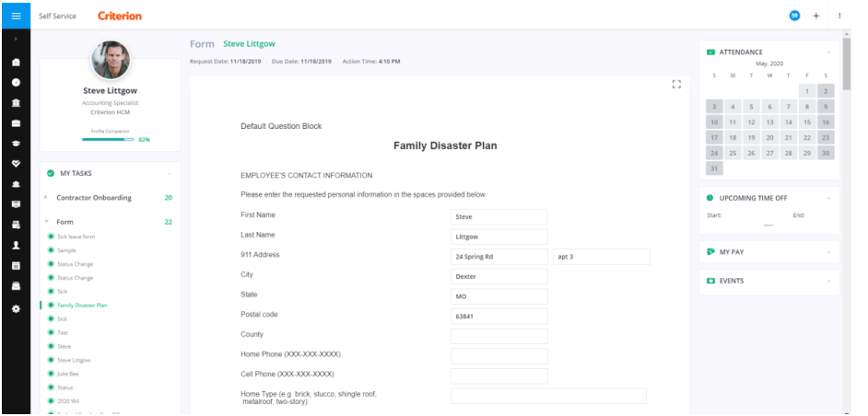Open the hamburger main menu
Screen dimensions: 868x416
[x=16, y=16]
